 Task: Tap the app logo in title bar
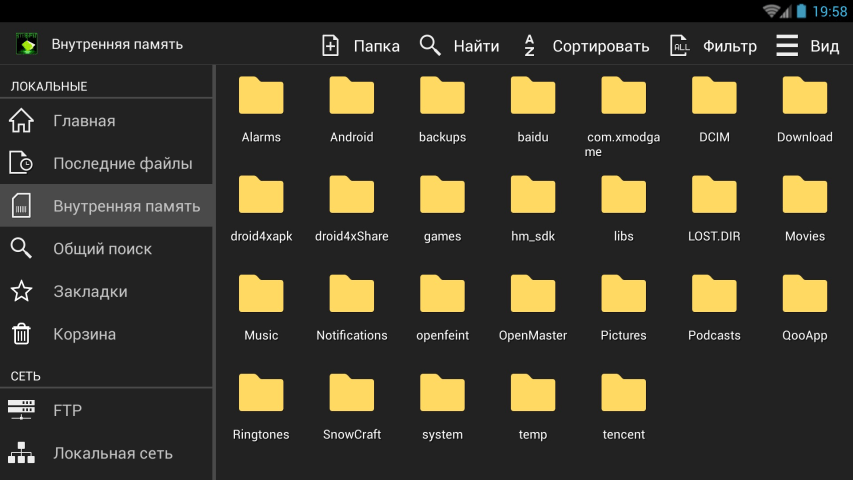[x=27, y=45]
